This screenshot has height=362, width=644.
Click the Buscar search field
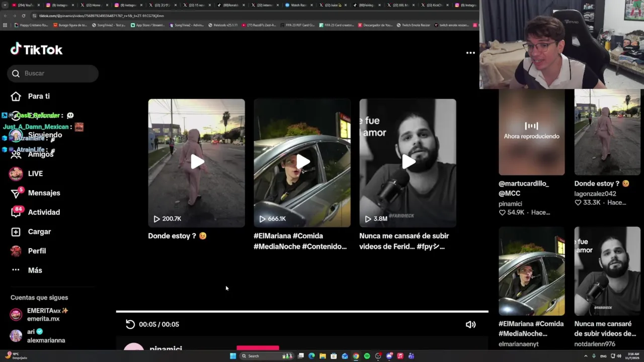point(53,73)
